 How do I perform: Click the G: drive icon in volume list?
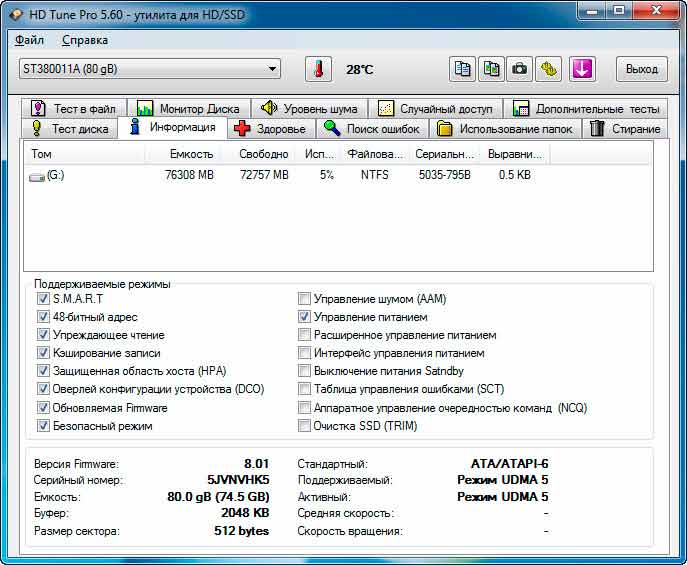(x=37, y=177)
